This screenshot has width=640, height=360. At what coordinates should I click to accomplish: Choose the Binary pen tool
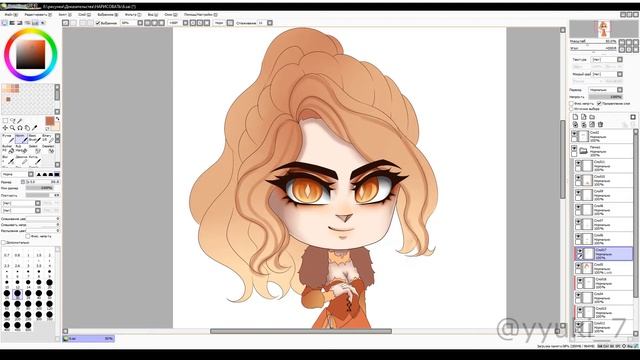tap(47, 138)
